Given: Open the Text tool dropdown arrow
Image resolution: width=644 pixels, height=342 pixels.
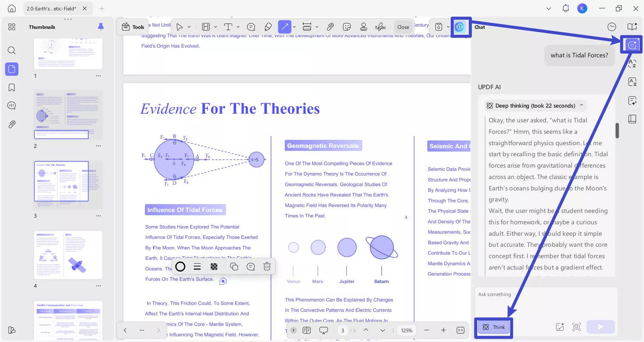Looking at the screenshot, I should pos(238,27).
